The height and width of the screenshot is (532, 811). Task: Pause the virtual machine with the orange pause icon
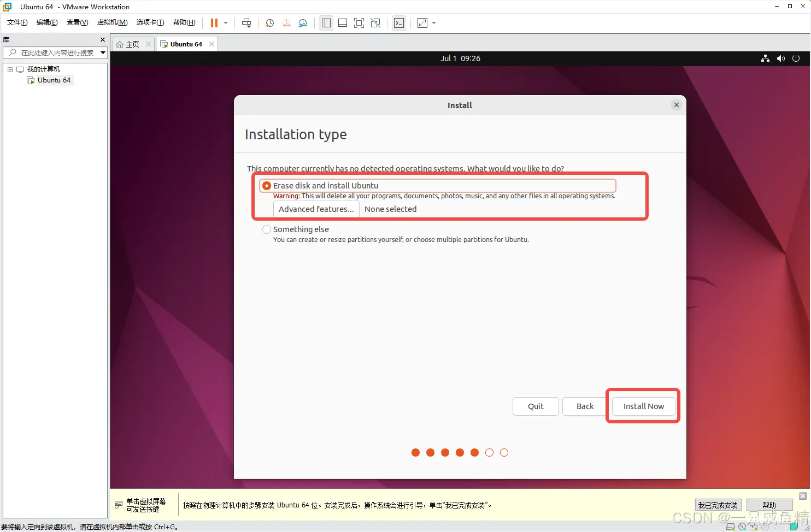[x=214, y=23]
